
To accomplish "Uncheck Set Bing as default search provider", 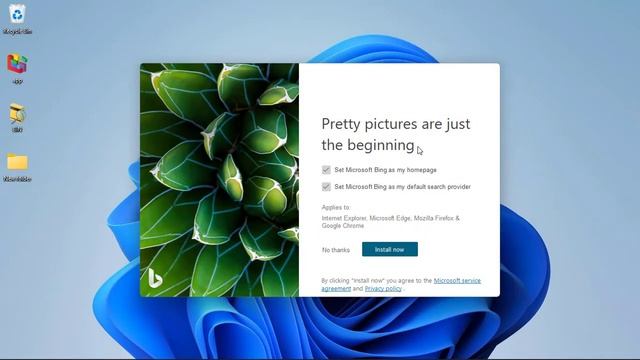I will 326,187.
